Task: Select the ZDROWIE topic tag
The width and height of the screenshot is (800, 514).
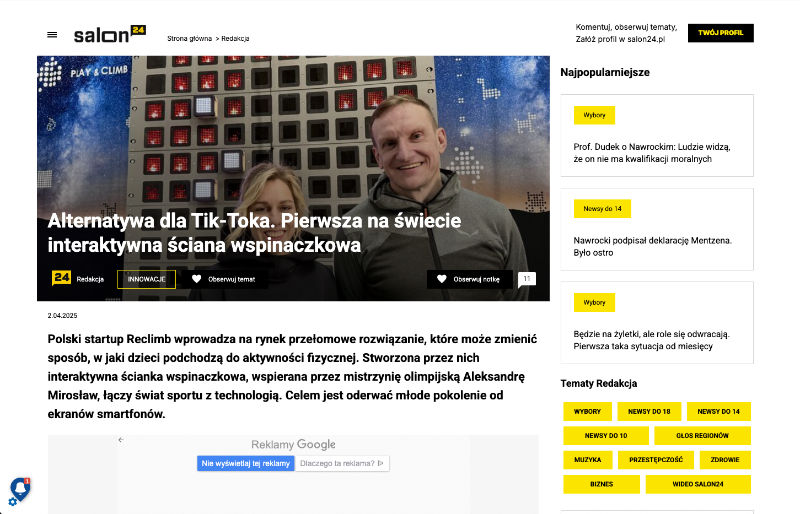Action: click(725, 459)
